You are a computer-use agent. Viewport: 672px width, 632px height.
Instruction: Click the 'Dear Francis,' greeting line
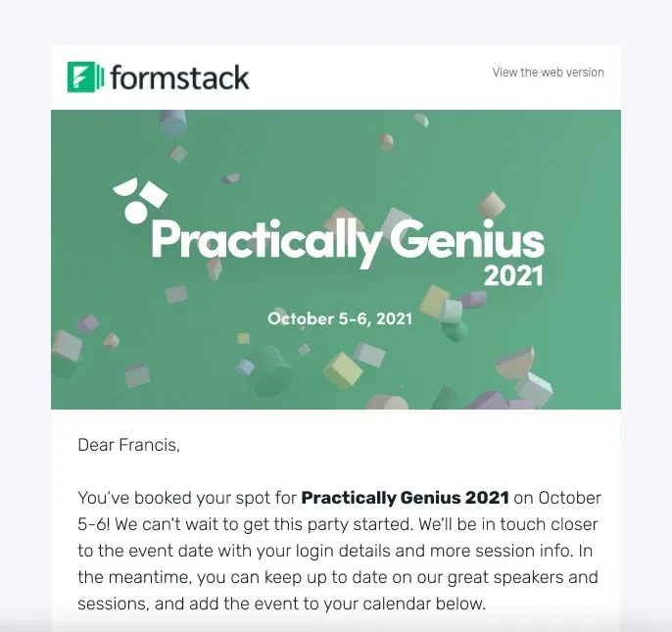(128, 445)
